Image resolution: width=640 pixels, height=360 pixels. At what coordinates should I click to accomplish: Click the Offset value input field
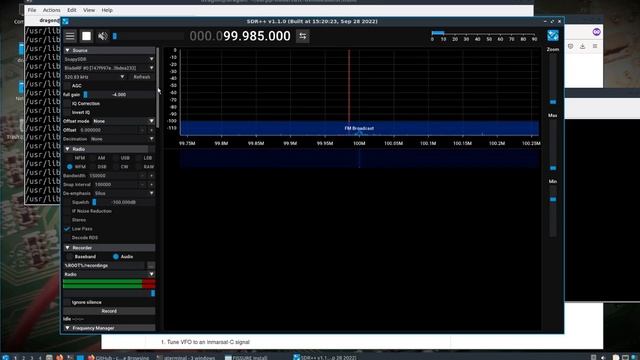coord(108,130)
